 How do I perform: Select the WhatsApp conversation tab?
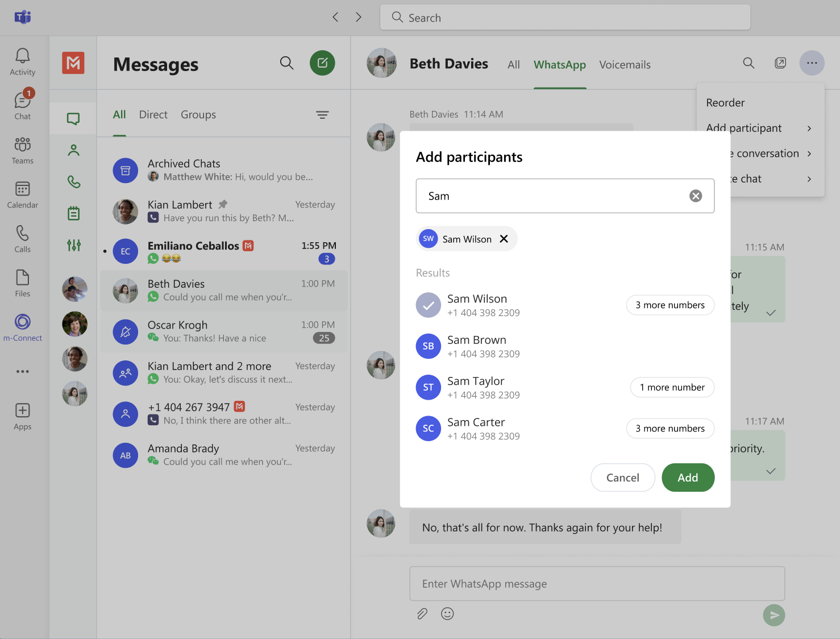click(560, 65)
